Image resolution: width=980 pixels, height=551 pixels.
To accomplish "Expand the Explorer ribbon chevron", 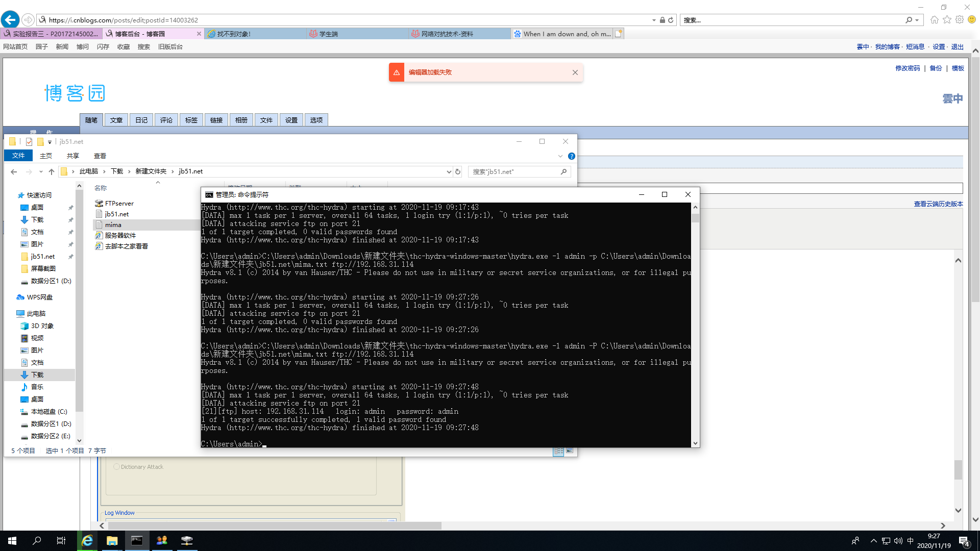I will 560,156.
